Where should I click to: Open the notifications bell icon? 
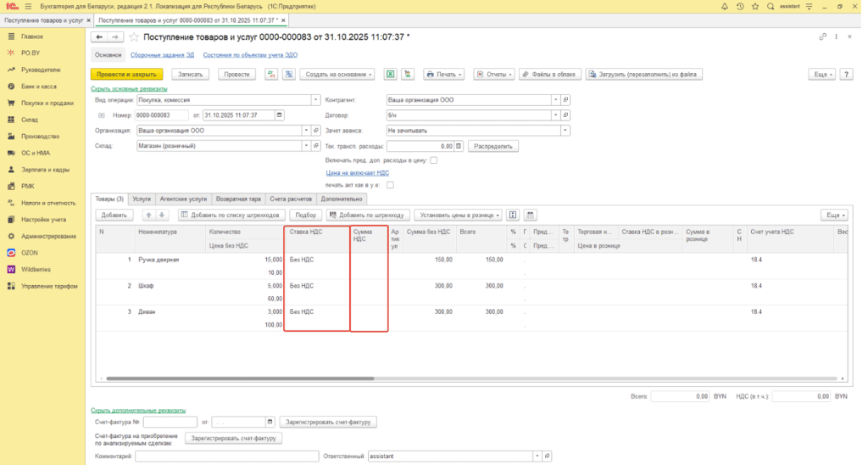pos(723,6)
